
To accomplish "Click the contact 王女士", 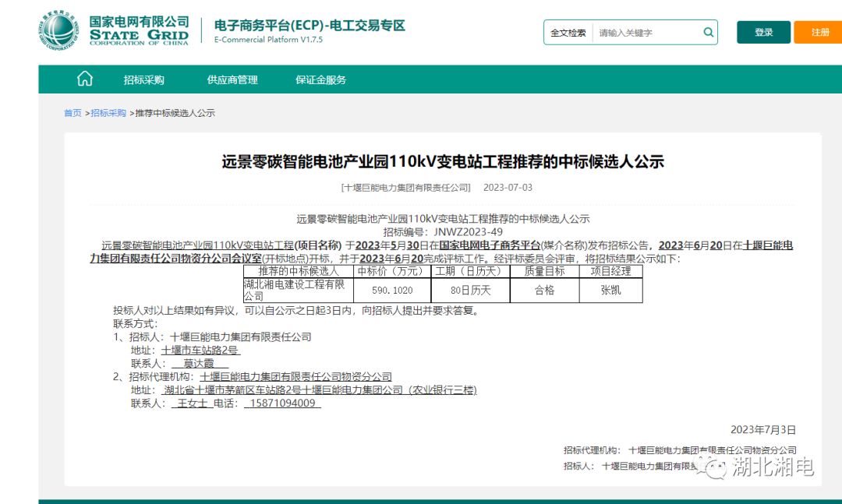I will tap(193, 403).
